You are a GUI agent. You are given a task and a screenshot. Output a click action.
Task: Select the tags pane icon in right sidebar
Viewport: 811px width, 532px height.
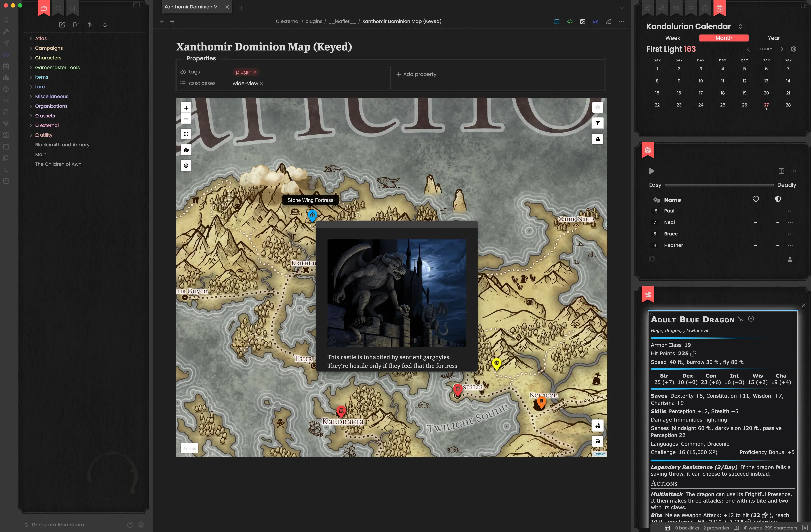coord(676,8)
